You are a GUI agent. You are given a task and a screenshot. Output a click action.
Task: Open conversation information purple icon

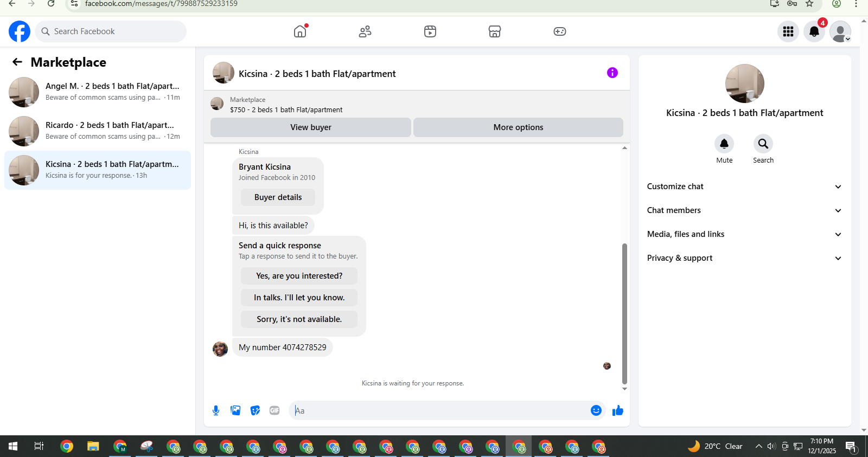(612, 73)
